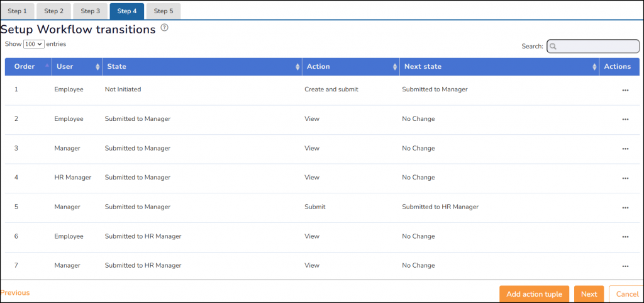Click the help icon beside Setup Workflow transitions
Screen dimensions: 644x303
pos(165,28)
